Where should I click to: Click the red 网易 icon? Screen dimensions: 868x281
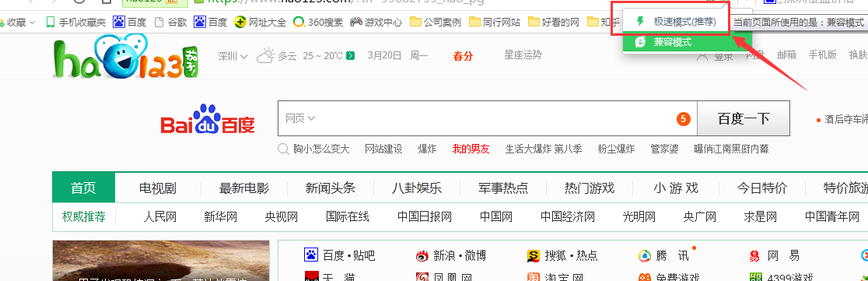coord(754,255)
